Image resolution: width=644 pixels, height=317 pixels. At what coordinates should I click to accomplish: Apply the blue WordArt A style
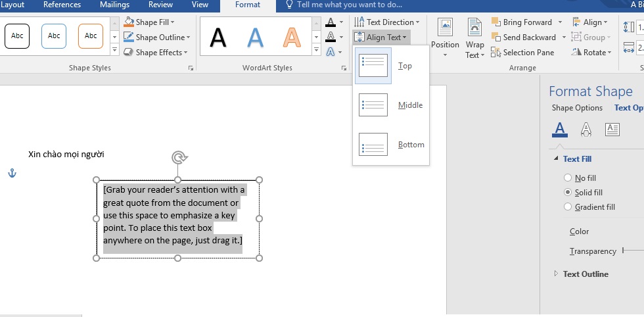(255, 37)
